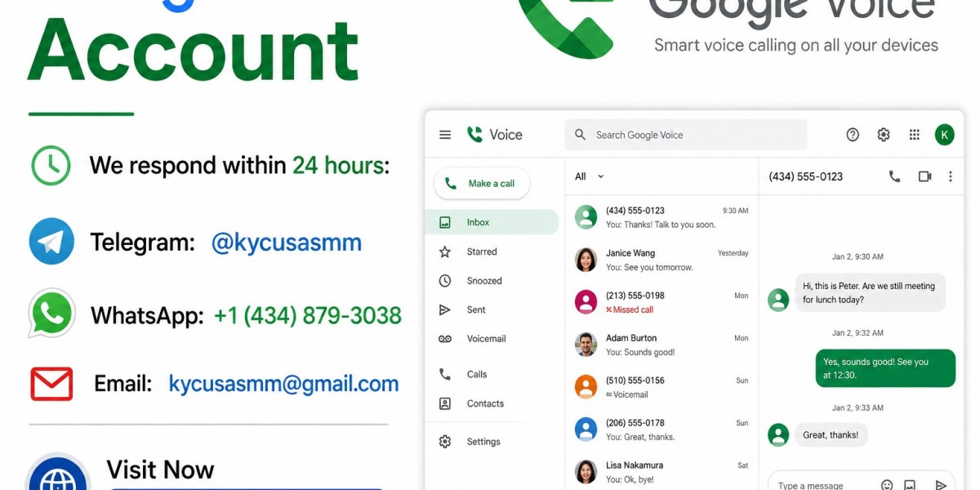
Task: Open the Lisa Nakamura conversation
Action: point(661,472)
